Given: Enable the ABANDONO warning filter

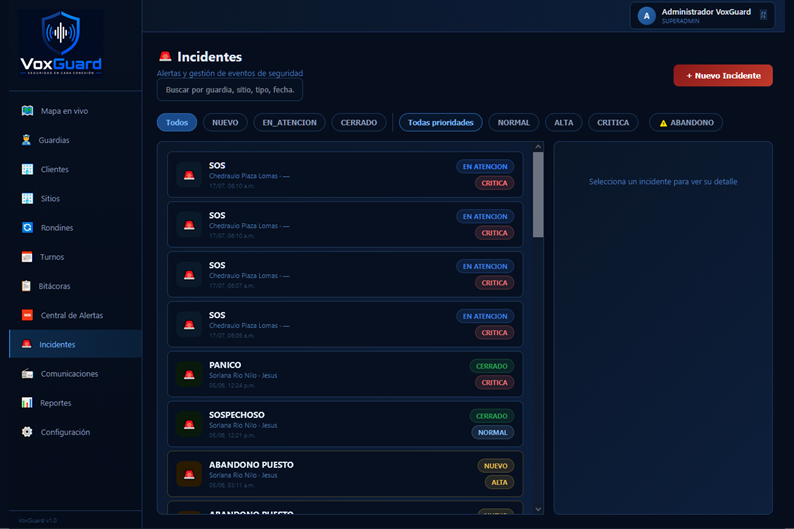Looking at the screenshot, I should point(686,123).
